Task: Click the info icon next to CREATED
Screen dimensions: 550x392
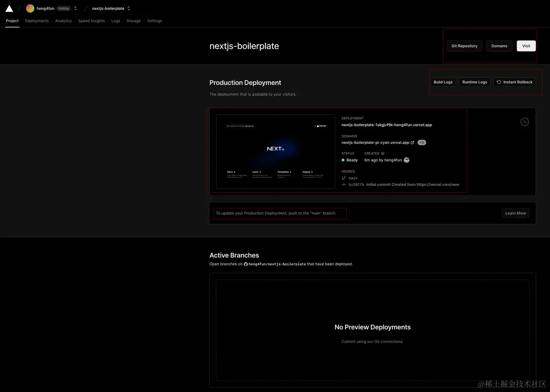Action: click(383, 153)
